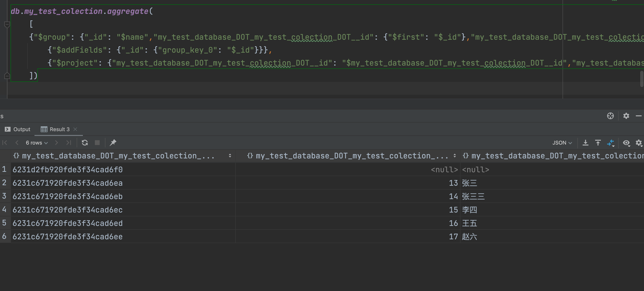Close the Result 3 tab
The image size is (644, 291).
click(75, 129)
